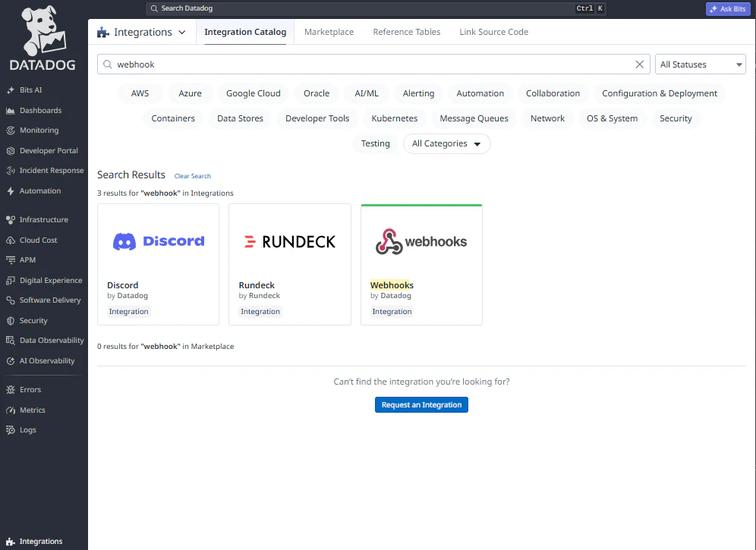Open the Link Source Code tab

(493, 32)
